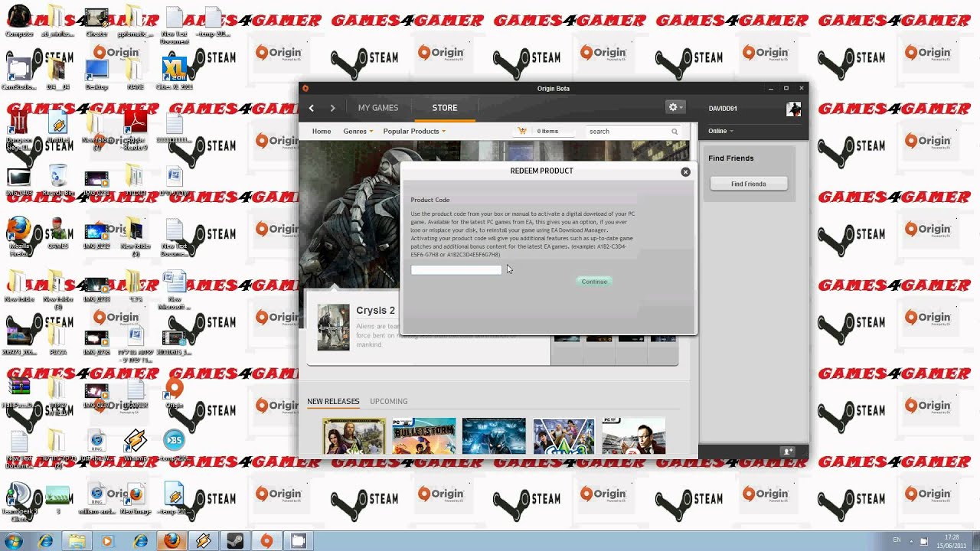980x551 pixels.
Task: Close the Redeem Product dialog
Action: [685, 172]
